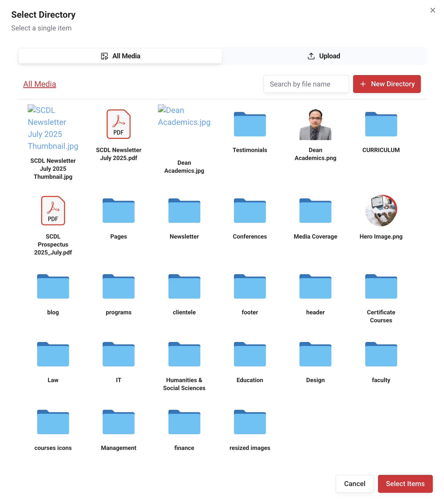The width and height of the screenshot is (444, 504).
Task: Select the Dean Academics.png thumbnail
Action: tap(315, 124)
